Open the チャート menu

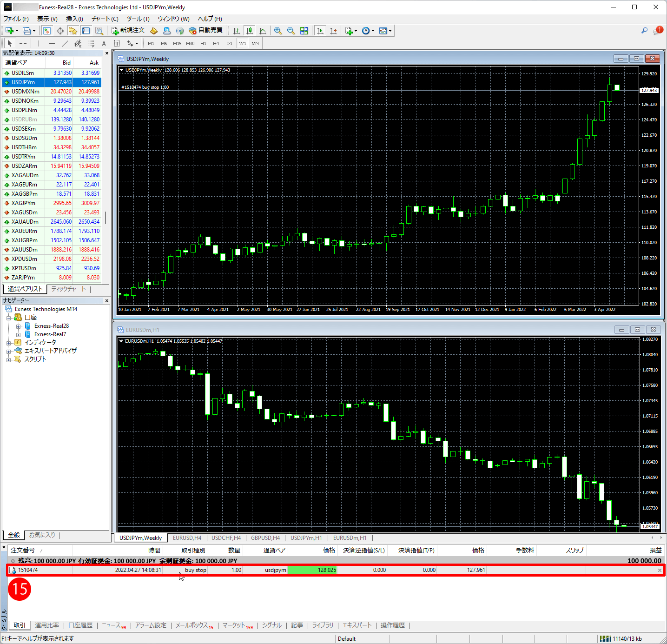point(105,19)
